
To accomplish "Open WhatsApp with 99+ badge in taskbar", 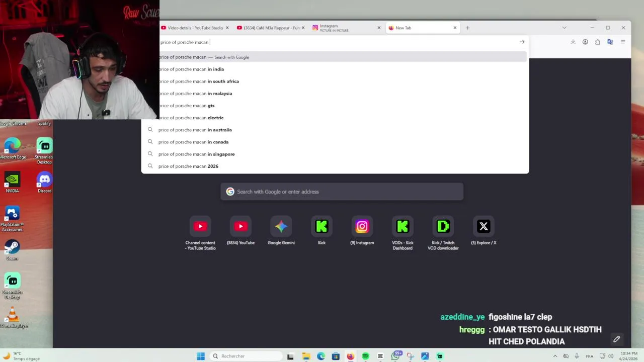I will point(395,356).
